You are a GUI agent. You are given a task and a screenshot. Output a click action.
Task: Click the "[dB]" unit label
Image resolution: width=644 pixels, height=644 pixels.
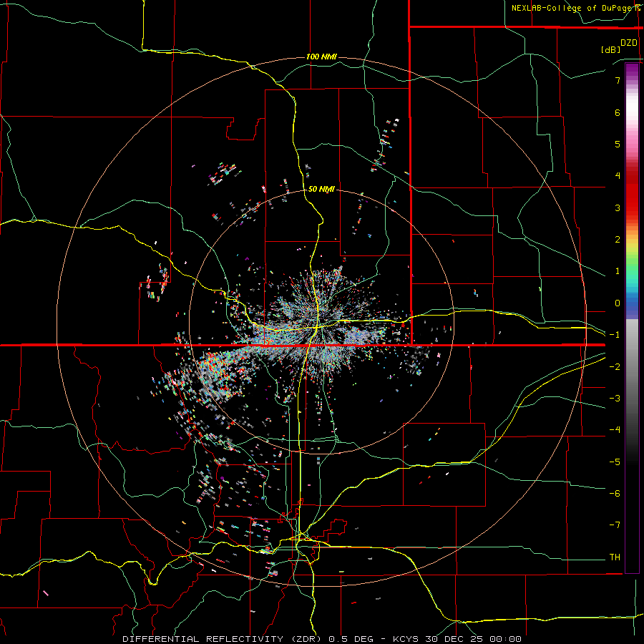pos(611,49)
